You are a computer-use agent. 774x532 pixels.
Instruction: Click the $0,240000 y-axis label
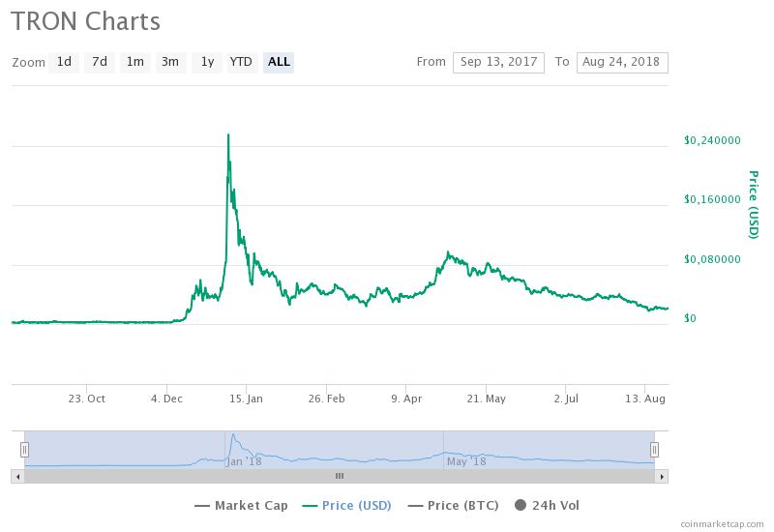[712, 140]
